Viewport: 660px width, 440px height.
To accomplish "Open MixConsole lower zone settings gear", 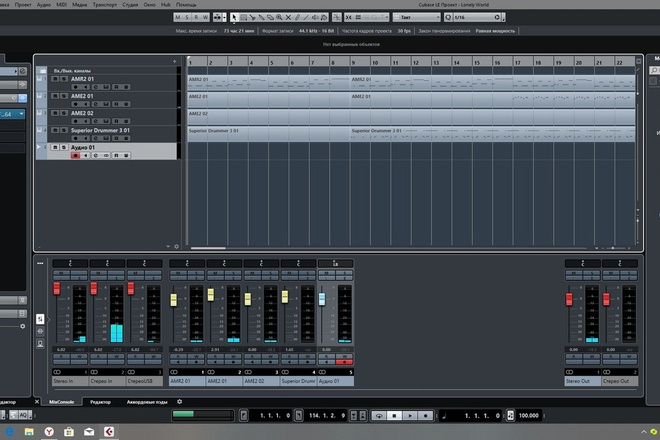I will (180, 402).
